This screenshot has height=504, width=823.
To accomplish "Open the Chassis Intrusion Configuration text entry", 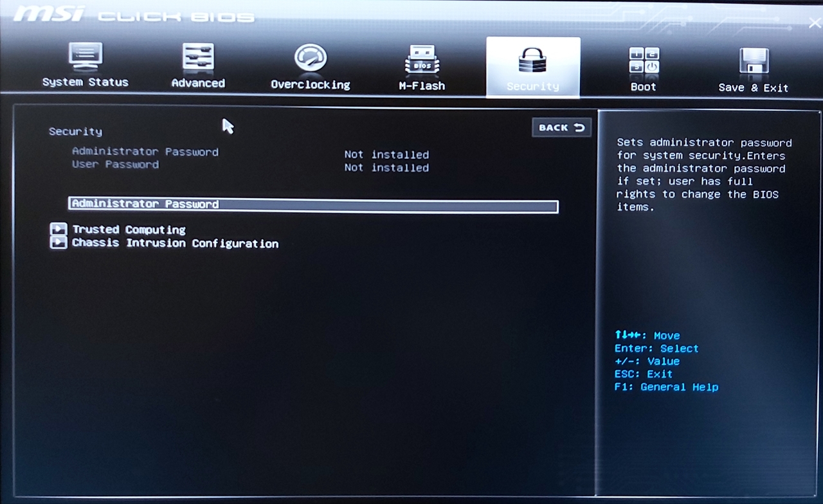I will point(175,244).
